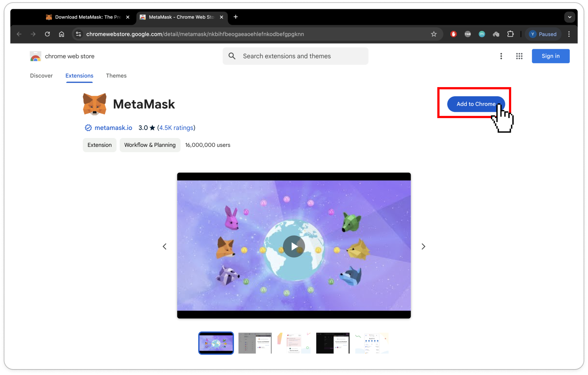Click the MetaMask fox logo
Screen dimensions: 588x375
[x=95, y=104]
